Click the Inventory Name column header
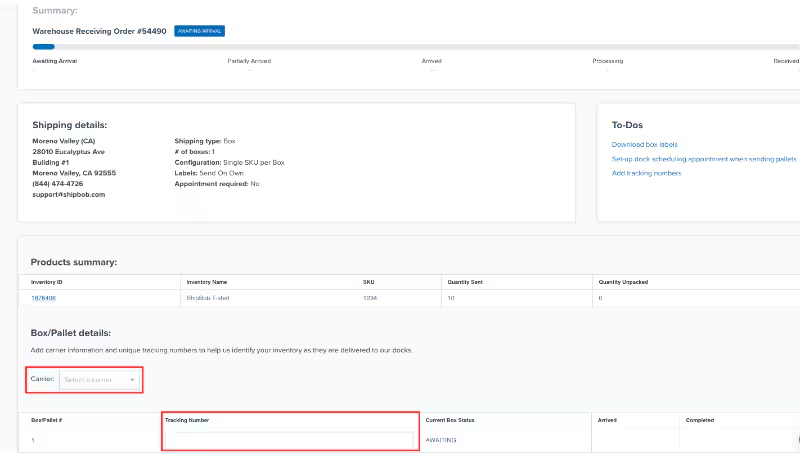Image resolution: width=809 pixels, height=459 pixels. [207, 282]
